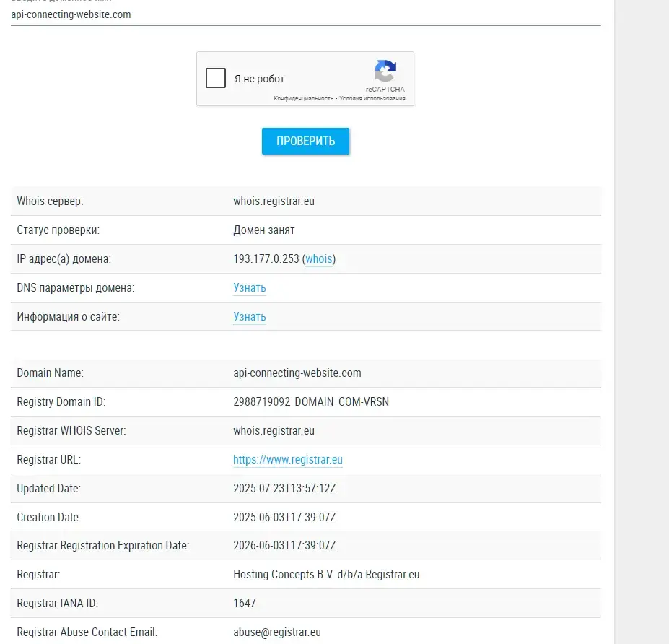Click the "Registrar Registration Expiration Date:" label
669x644 pixels.
click(102, 545)
